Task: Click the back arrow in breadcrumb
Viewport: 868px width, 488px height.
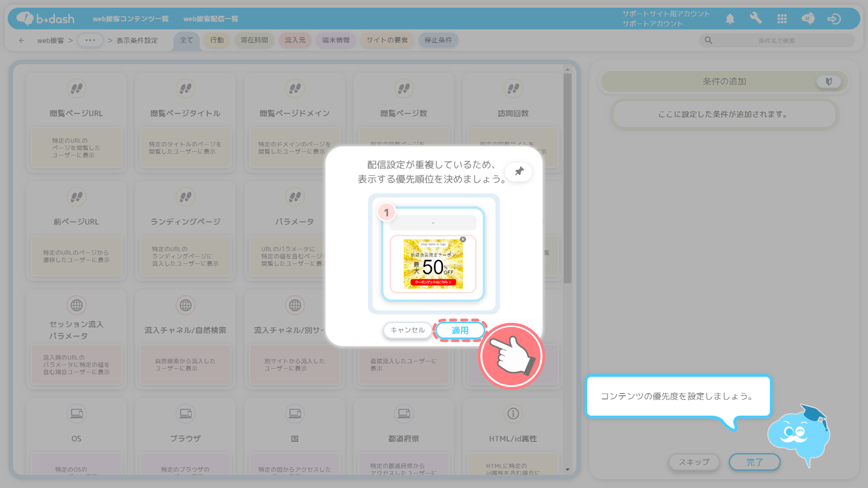Action: point(22,40)
